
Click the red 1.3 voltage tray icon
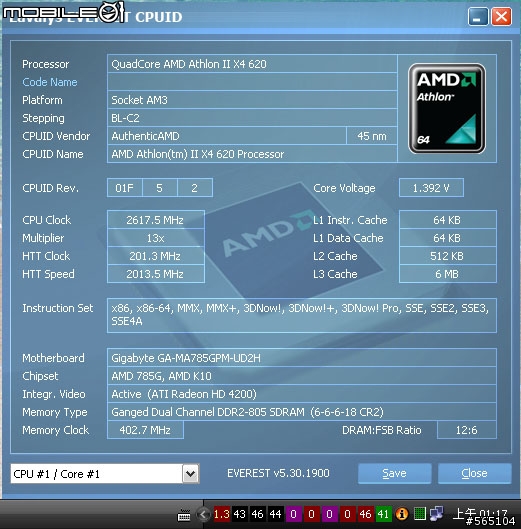222,514
